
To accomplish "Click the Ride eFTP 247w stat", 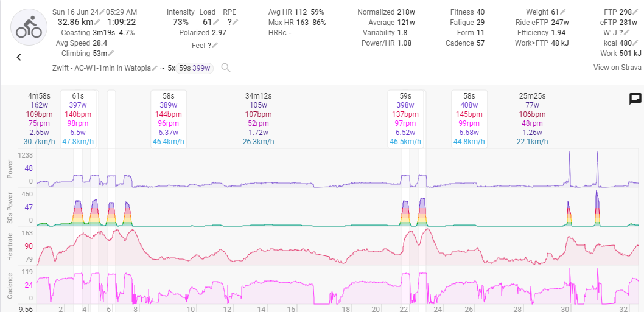I will [542, 22].
